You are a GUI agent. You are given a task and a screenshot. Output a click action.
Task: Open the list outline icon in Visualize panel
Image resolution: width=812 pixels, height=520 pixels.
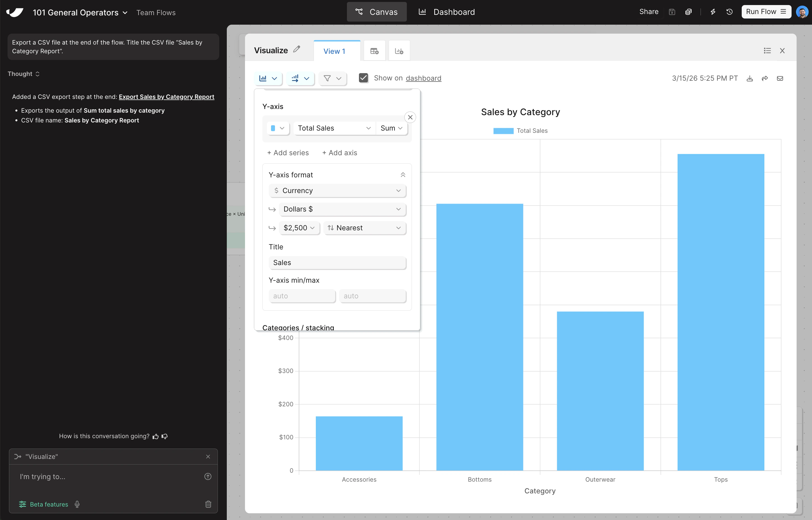767,51
